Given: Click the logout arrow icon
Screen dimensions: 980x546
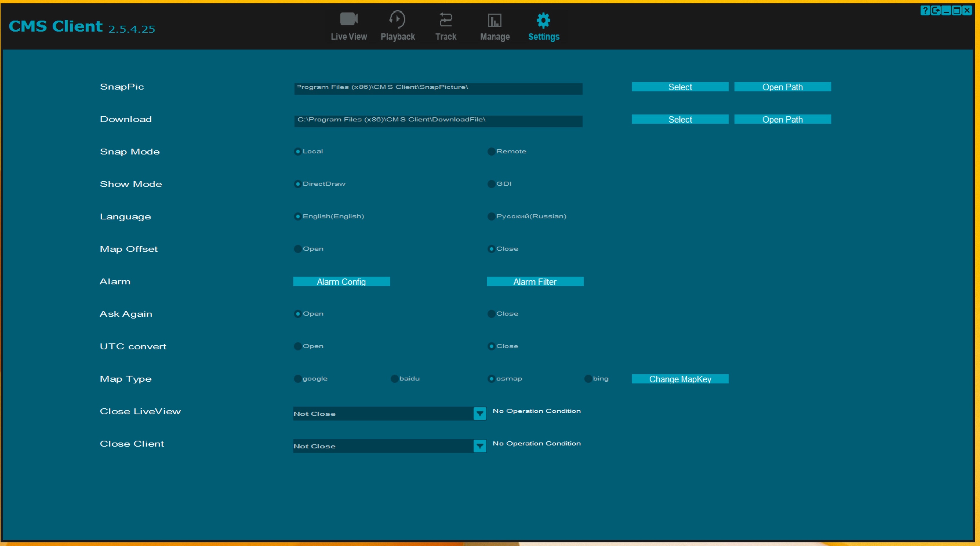Looking at the screenshot, I should pyautogui.click(x=935, y=11).
